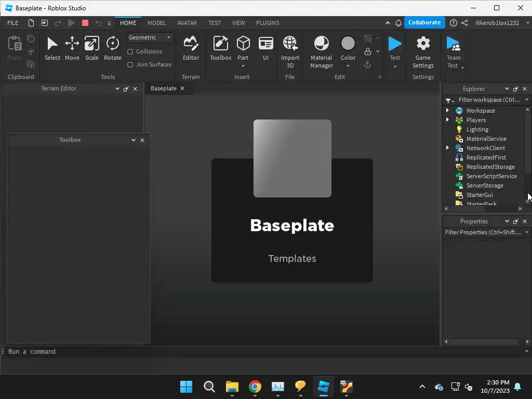Click the Group icon in Edit section
The image size is (532, 399).
(367, 38)
